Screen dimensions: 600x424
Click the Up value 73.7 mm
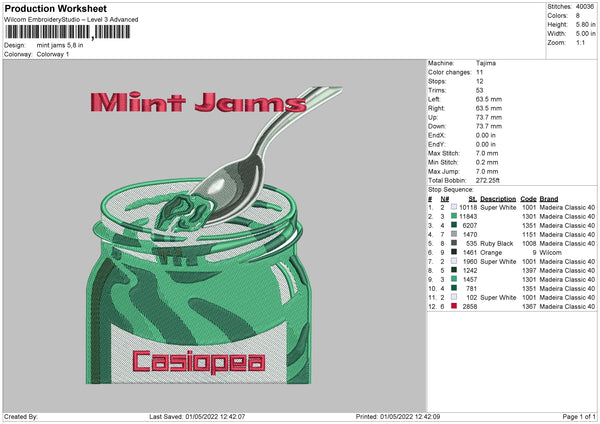489,117
